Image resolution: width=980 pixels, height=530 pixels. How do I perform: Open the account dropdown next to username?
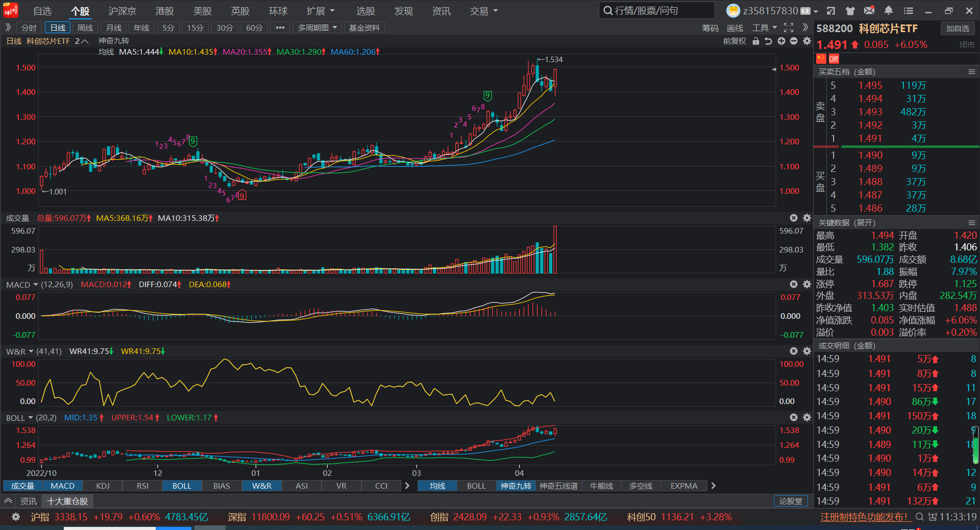pyautogui.click(x=816, y=11)
